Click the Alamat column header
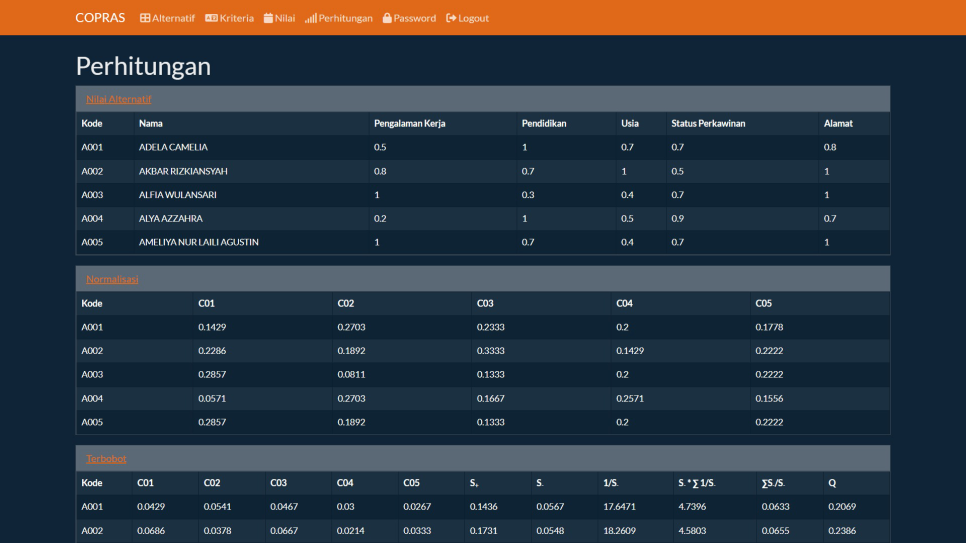This screenshot has height=543, width=966. (x=838, y=123)
